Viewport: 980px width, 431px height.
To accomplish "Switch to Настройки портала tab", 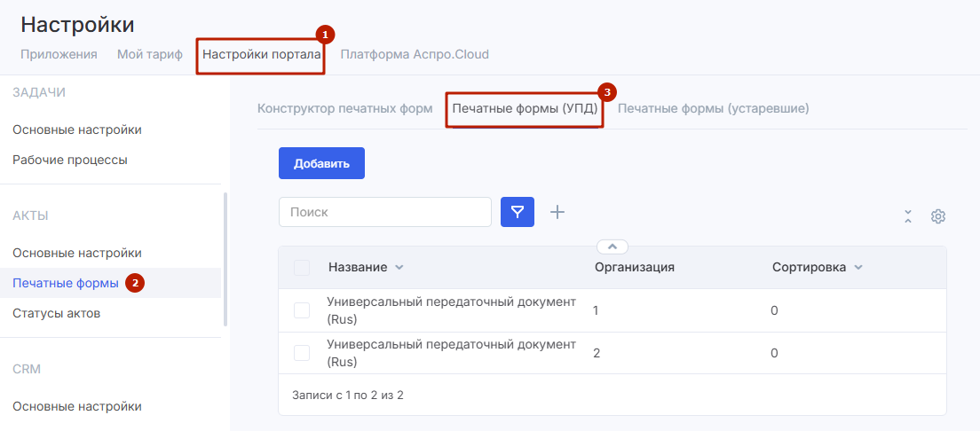I will coord(260,54).
